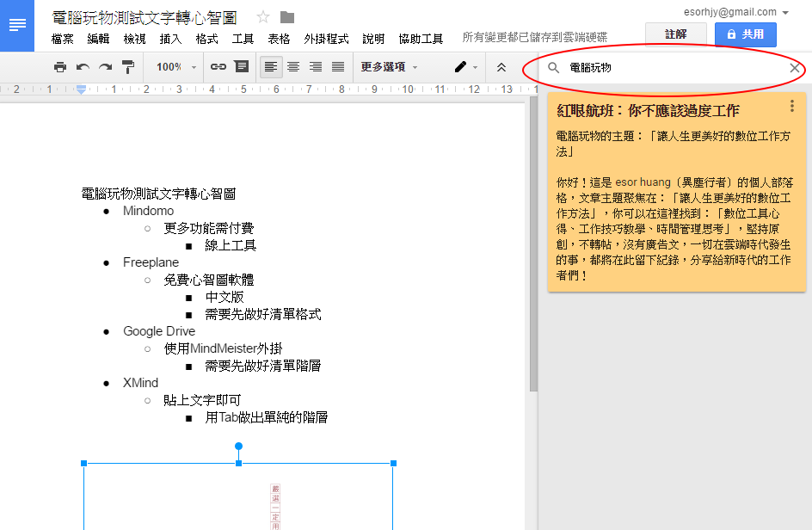The height and width of the screenshot is (530, 812).
Task: Click the selected image in document
Action: click(x=238, y=496)
